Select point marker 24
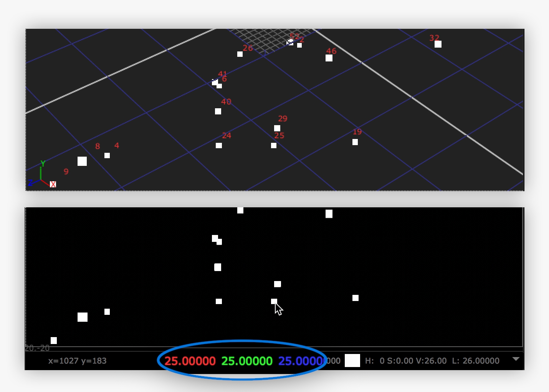The width and height of the screenshot is (549, 392). (219, 145)
